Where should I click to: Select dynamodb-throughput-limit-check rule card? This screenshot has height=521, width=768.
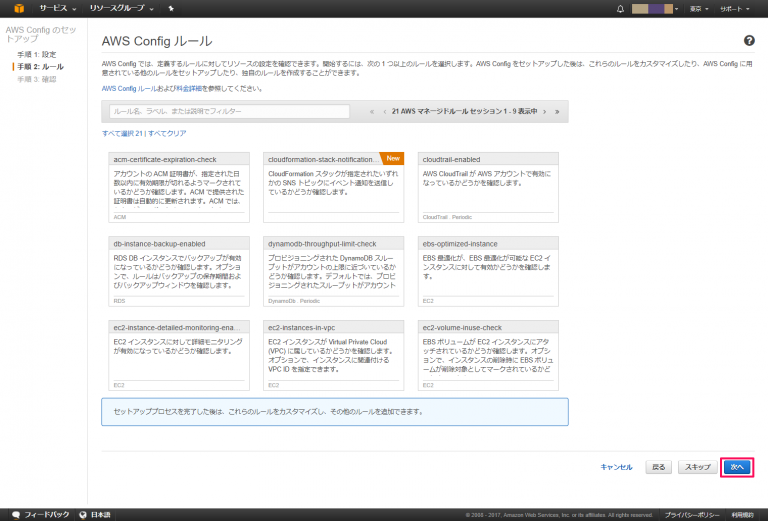coord(334,271)
